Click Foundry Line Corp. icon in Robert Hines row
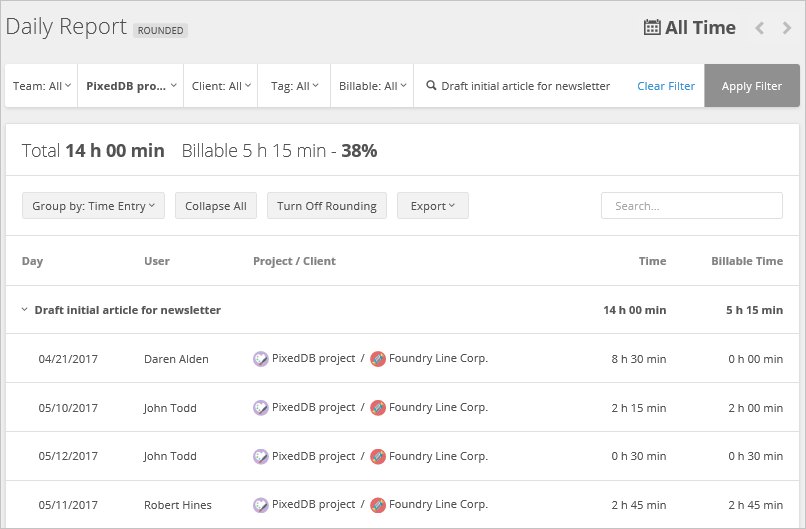The height and width of the screenshot is (529, 806). click(378, 505)
